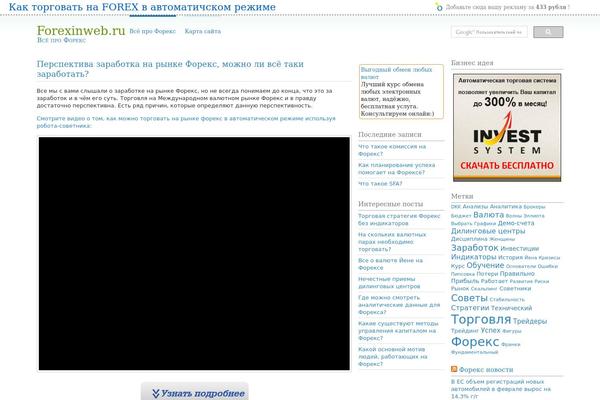Select the Индикаторы tag
This screenshot has width=600, height=400.
point(473,257)
